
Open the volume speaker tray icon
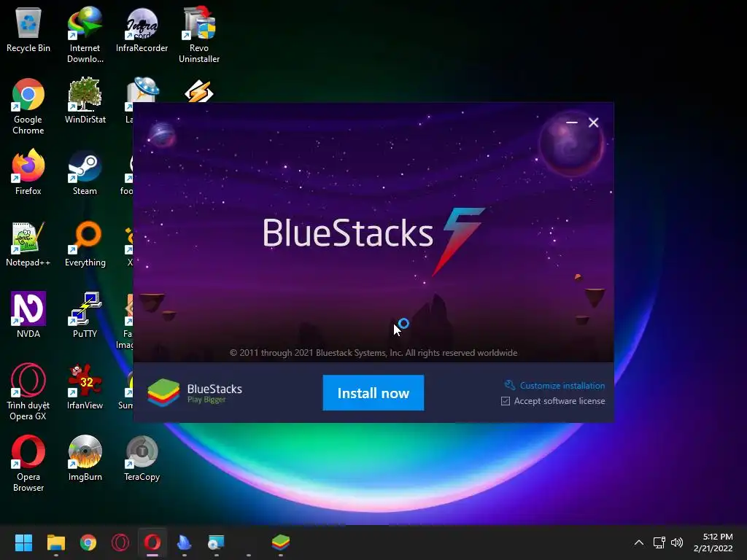(x=676, y=542)
